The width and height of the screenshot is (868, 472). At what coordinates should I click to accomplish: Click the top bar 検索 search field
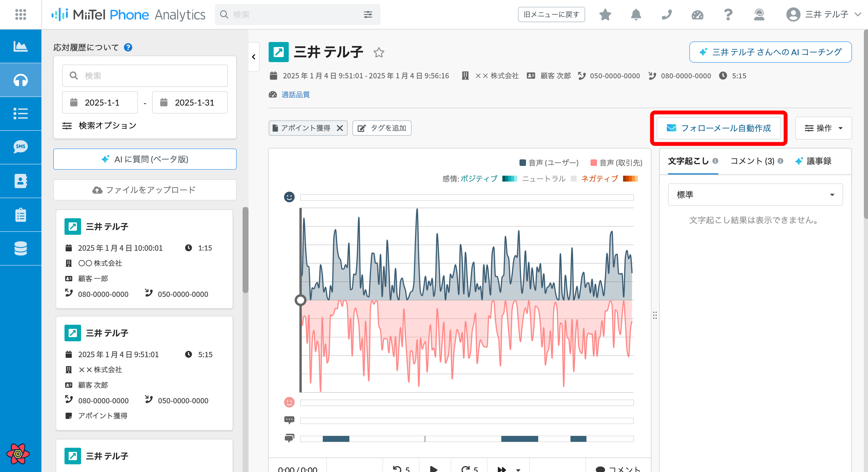(x=298, y=14)
